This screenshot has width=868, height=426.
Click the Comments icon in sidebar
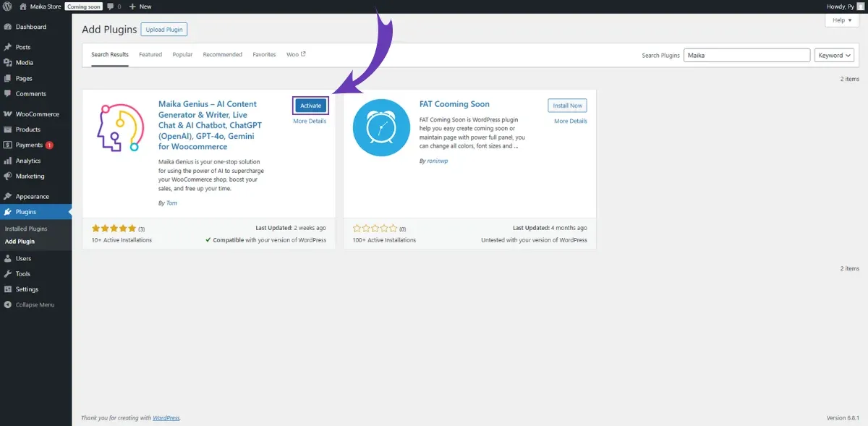(x=7, y=94)
